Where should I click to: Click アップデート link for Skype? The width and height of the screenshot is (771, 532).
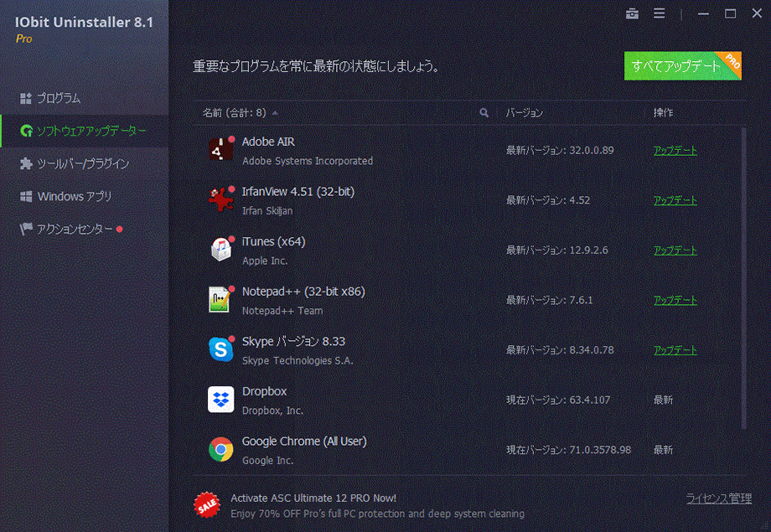(675, 350)
